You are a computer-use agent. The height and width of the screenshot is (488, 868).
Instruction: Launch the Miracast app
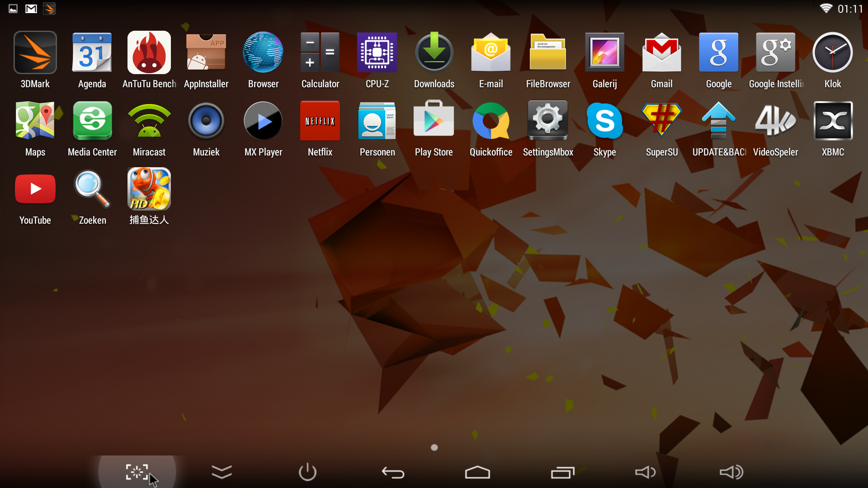pyautogui.click(x=149, y=121)
